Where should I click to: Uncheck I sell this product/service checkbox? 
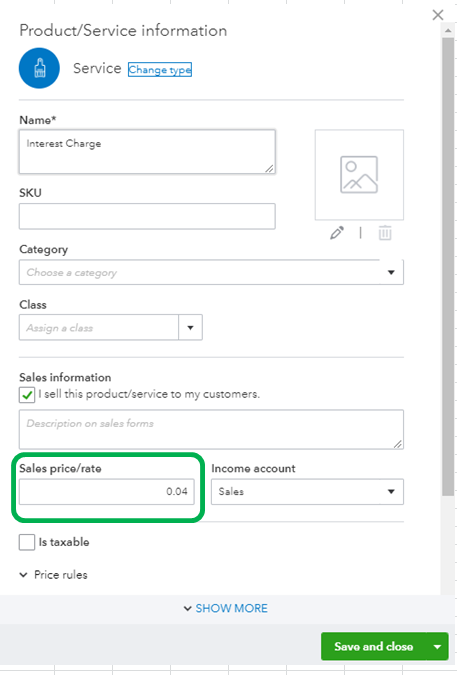click(27, 395)
